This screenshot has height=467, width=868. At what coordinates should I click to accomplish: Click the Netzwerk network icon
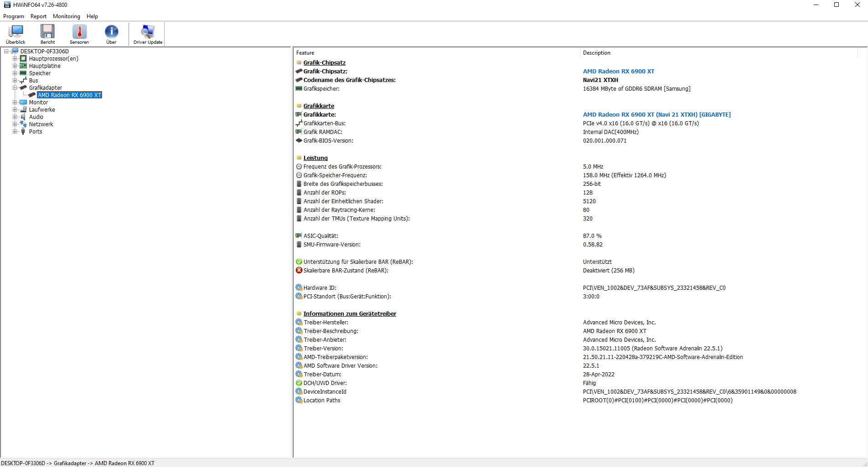pyautogui.click(x=23, y=124)
